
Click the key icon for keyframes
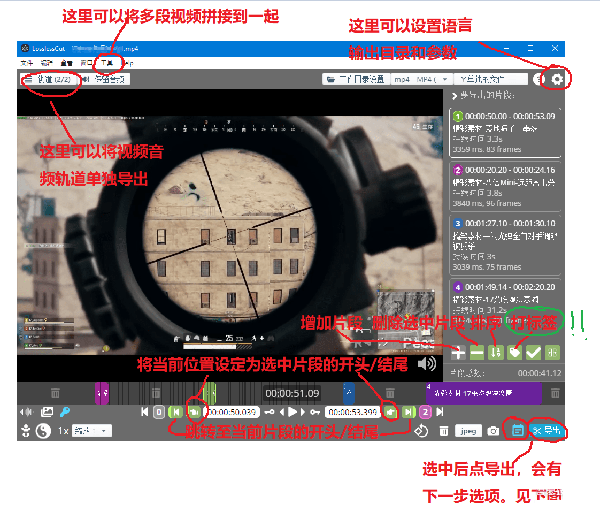(64, 411)
